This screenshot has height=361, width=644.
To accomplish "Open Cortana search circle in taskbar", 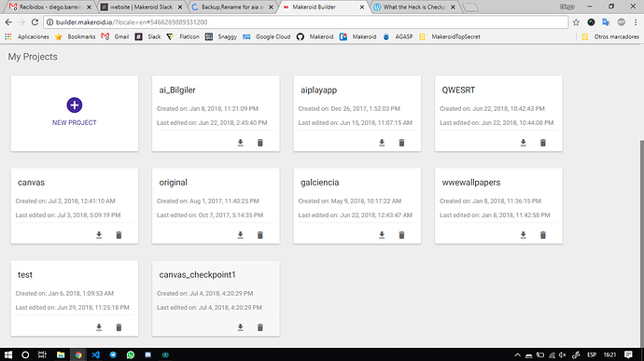I will (25, 354).
